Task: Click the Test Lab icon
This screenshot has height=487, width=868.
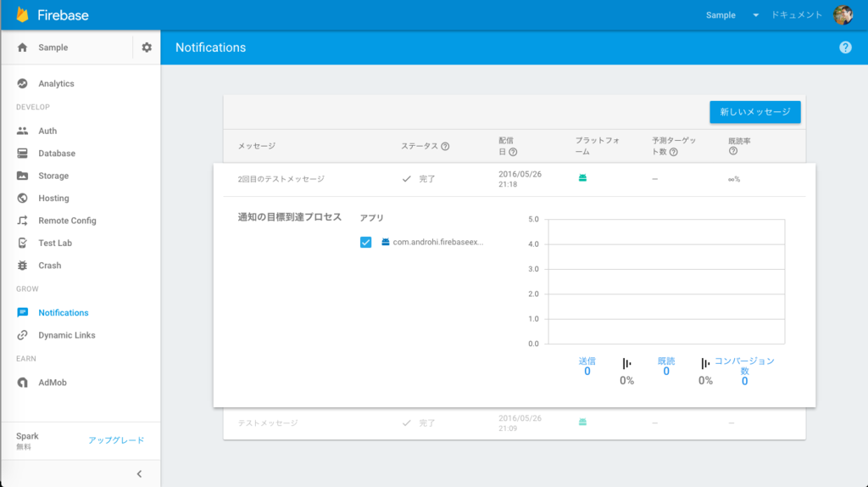Action: (22, 243)
